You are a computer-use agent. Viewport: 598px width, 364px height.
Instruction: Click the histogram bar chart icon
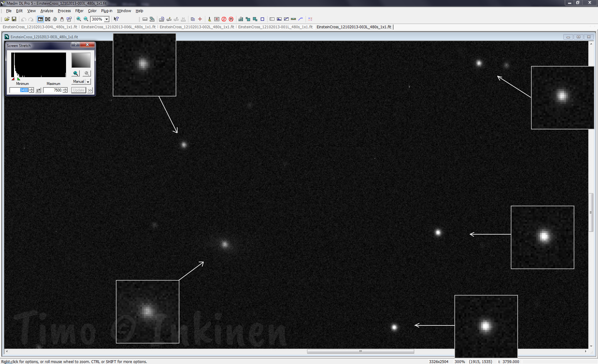(240, 19)
